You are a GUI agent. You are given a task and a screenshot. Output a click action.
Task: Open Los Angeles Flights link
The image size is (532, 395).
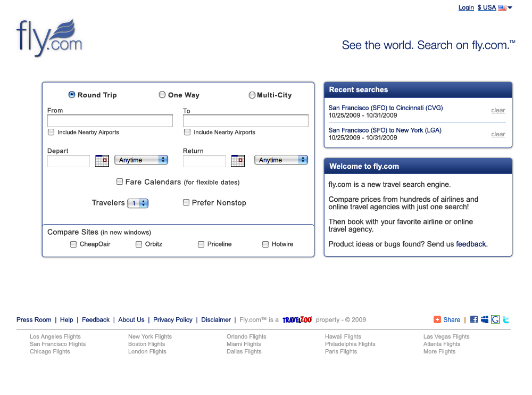[55, 336]
